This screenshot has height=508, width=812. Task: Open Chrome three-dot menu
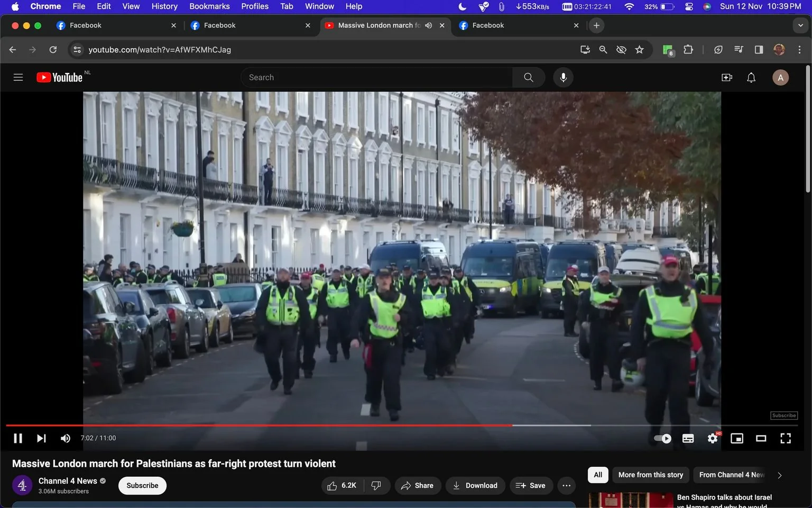(x=799, y=49)
